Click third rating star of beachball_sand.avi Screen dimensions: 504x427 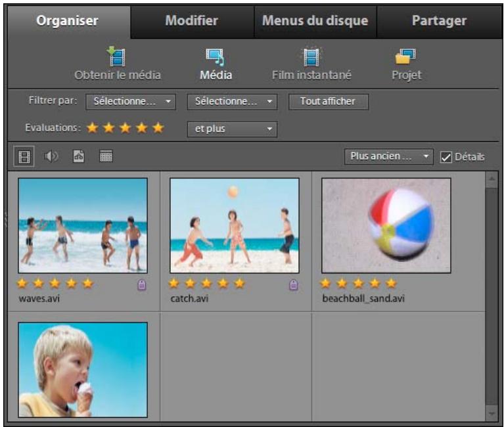coord(358,283)
